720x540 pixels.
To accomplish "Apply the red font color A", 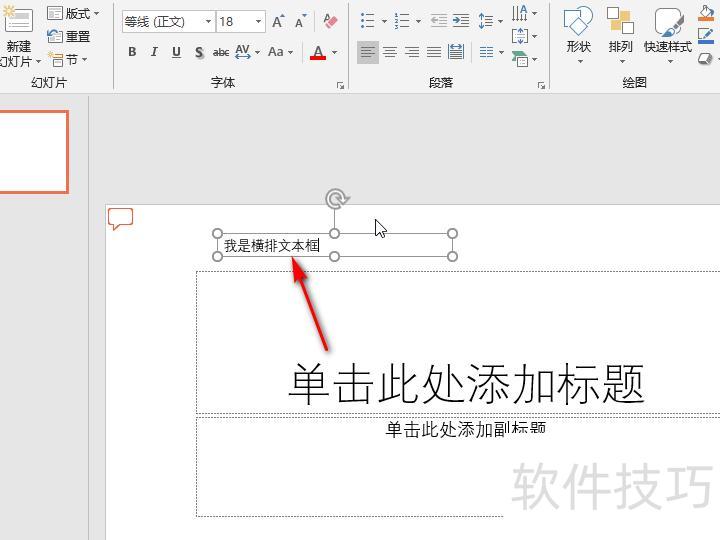I will [x=318, y=52].
